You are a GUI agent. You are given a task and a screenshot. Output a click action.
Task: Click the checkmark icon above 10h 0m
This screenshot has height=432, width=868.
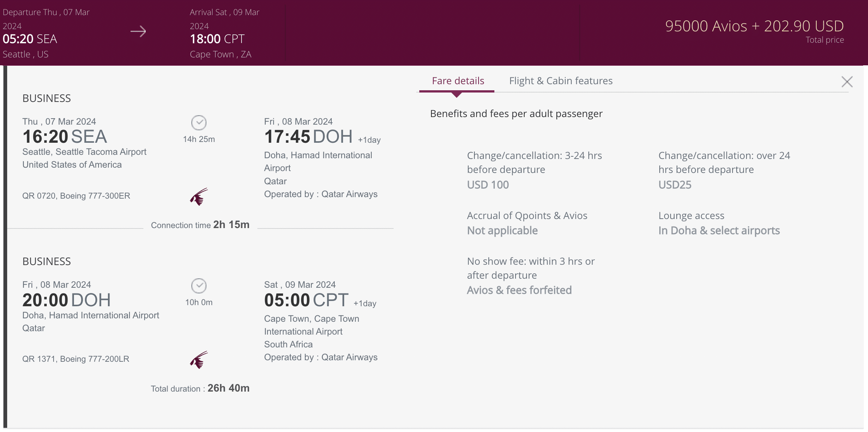pyautogui.click(x=199, y=286)
